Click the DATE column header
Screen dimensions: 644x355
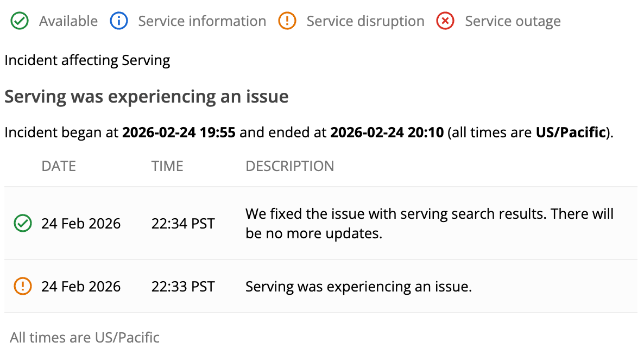pyautogui.click(x=59, y=166)
